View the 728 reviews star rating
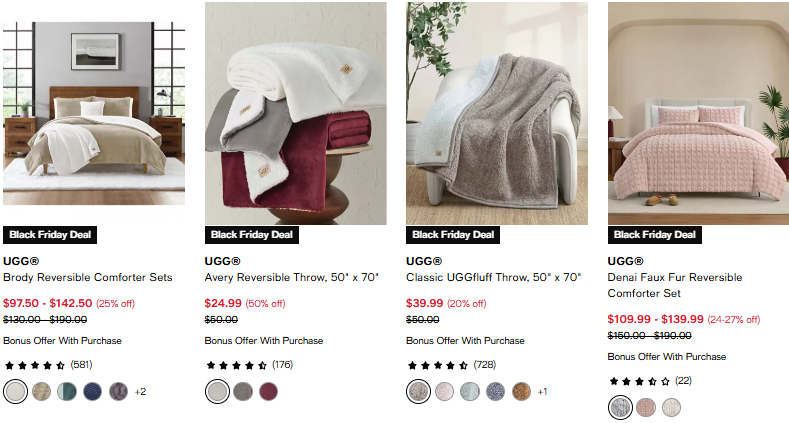This screenshot has width=789, height=423. 452,365
